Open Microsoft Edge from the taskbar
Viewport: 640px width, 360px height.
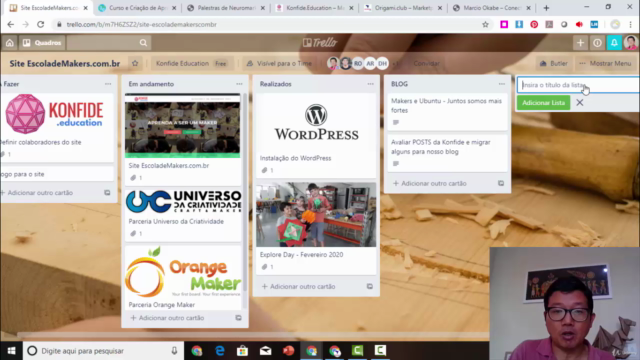click(220, 351)
